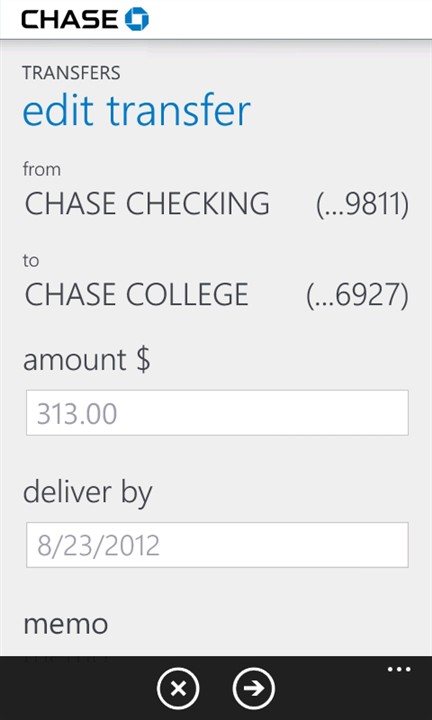Tap the deliver by label
Image resolution: width=432 pixels, height=720 pixels.
tap(88, 493)
